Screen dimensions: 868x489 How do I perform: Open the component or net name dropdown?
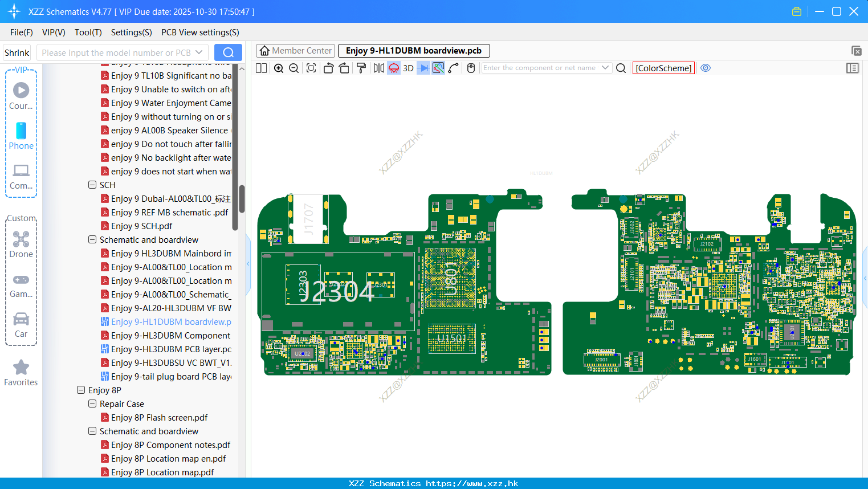(605, 68)
